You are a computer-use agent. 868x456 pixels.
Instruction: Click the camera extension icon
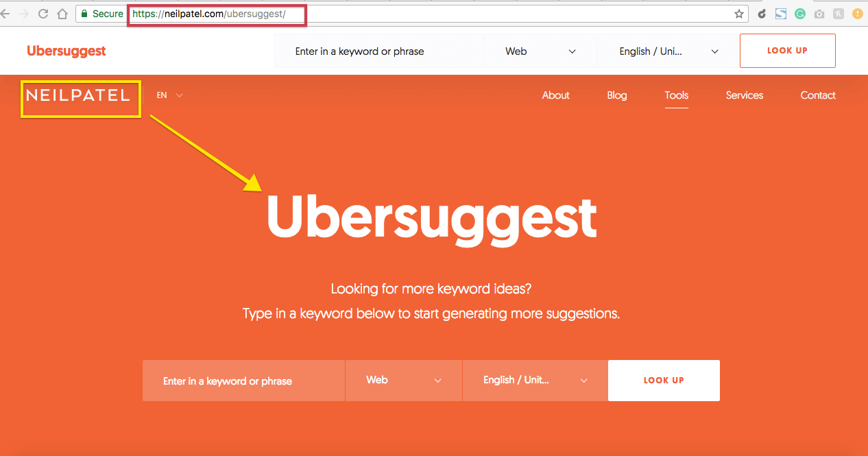(x=819, y=14)
